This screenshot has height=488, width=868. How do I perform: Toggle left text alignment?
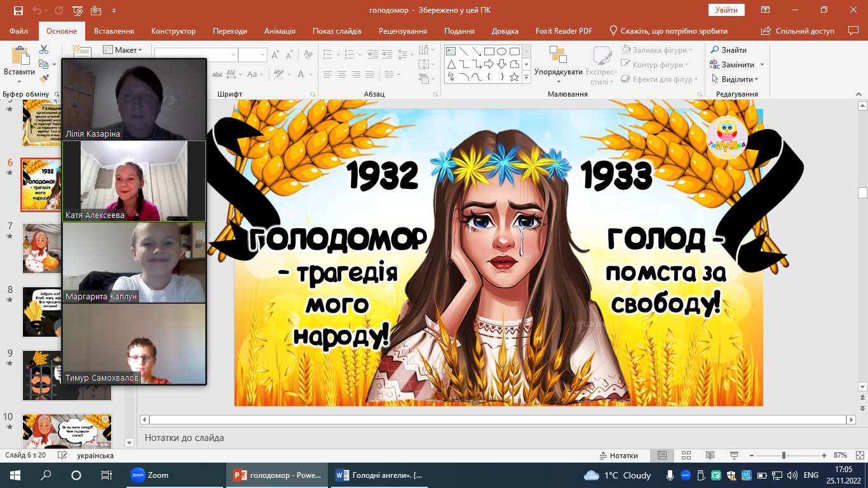coord(327,74)
